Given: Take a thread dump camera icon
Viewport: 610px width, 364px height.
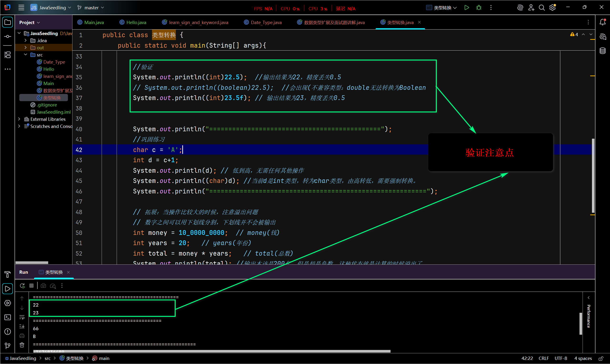Looking at the screenshot, I should click(43, 286).
